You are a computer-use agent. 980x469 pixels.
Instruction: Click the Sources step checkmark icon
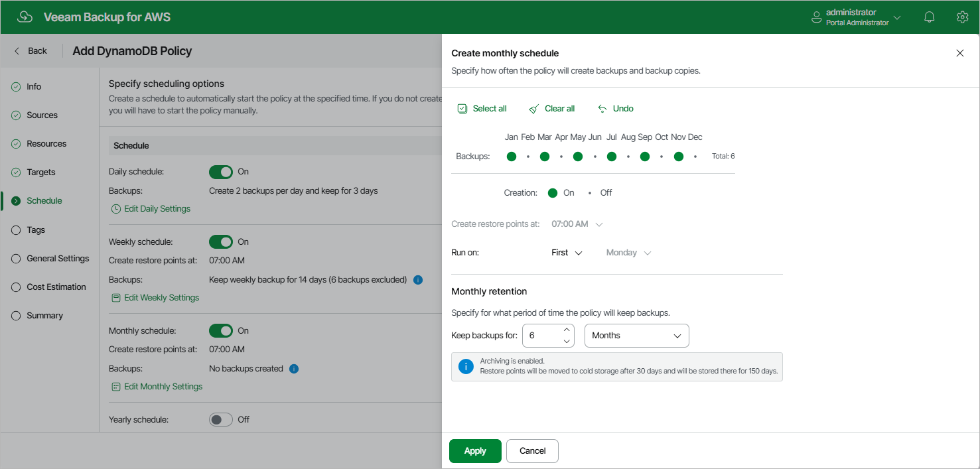[16, 115]
